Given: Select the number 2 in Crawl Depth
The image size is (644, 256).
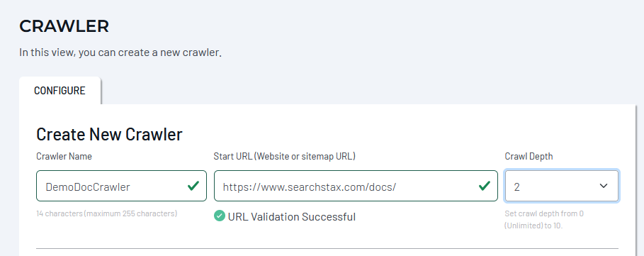Looking at the screenshot, I should [x=516, y=187].
